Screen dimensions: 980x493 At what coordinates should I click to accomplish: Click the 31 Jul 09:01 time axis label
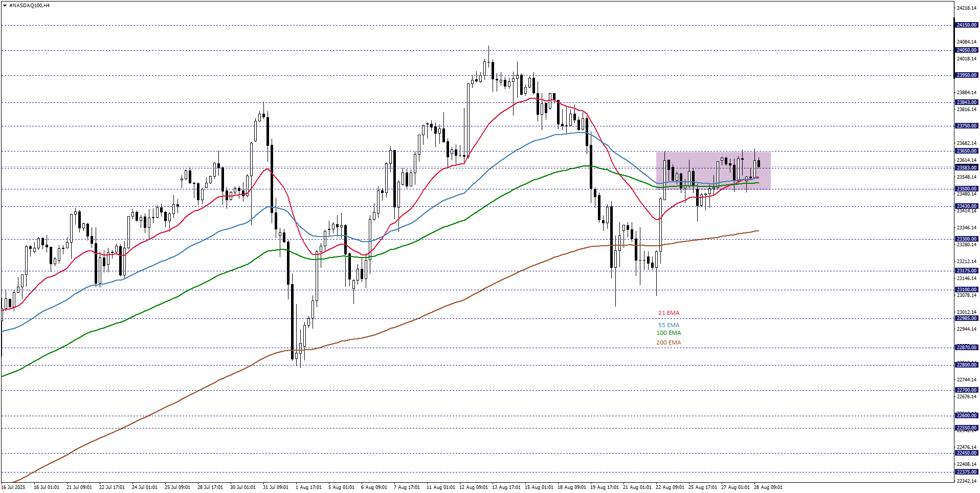[276, 487]
